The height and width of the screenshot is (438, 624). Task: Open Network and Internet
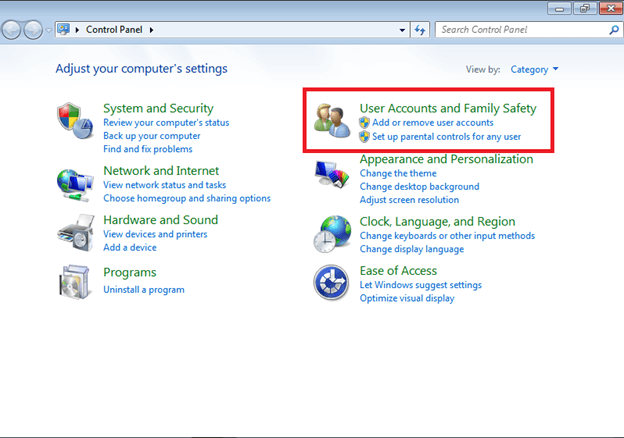tap(161, 171)
